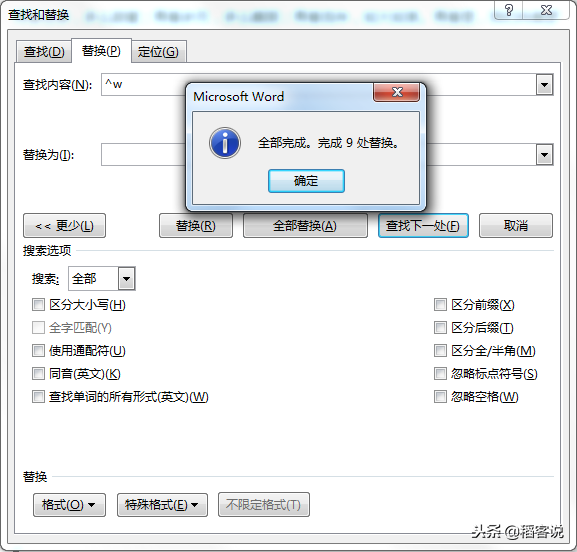Viewport: 577px width, 552px height.
Task: Switch to the 定位(G) tab
Action: [x=159, y=52]
